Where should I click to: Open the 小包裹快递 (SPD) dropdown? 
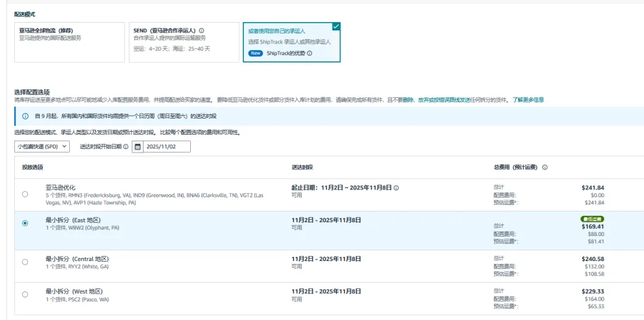pos(42,147)
